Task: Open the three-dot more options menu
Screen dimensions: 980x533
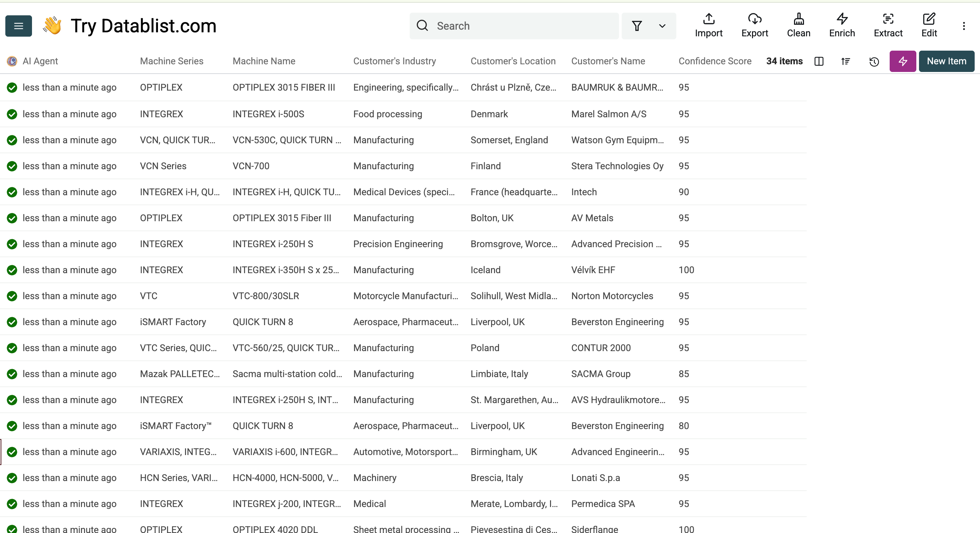Action: tap(964, 26)
